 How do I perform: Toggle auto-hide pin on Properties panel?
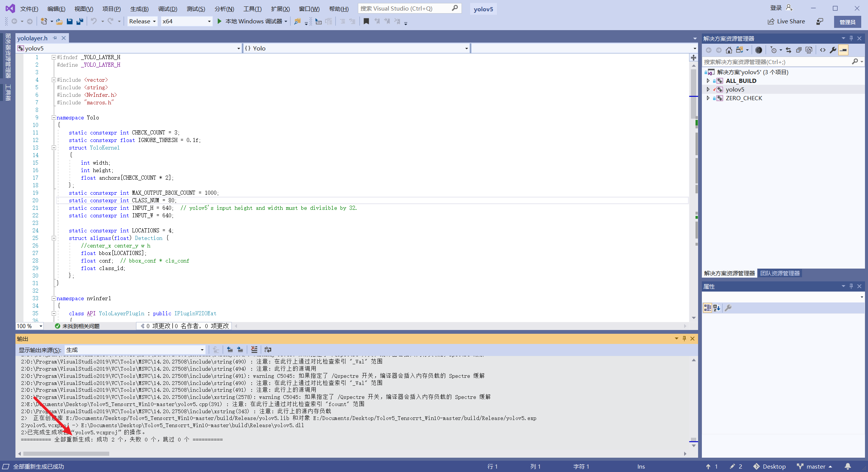coord(851,286)
